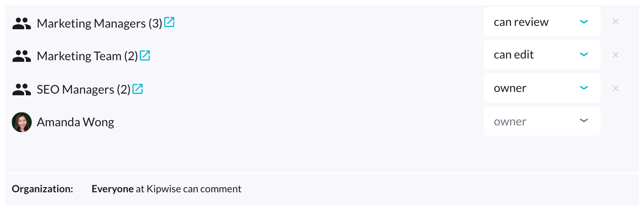Click the Marketing Managers group people icon
Viewport: 644px width, 209px height.
tap(22, 23)
